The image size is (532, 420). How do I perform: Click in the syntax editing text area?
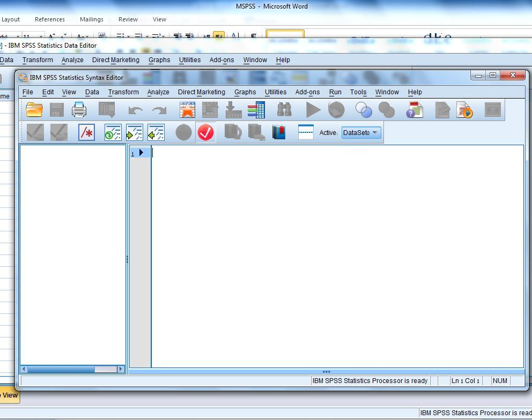click(337, 256)
